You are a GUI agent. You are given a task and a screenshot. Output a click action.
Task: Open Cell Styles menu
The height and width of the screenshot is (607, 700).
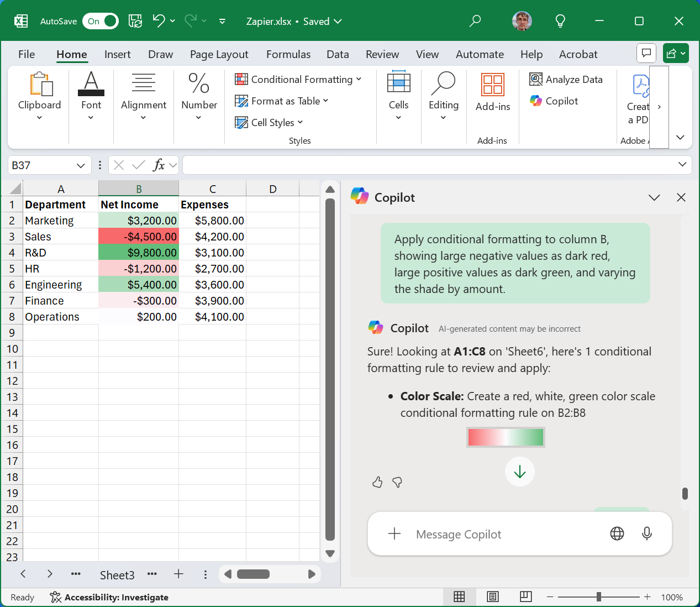269,122
